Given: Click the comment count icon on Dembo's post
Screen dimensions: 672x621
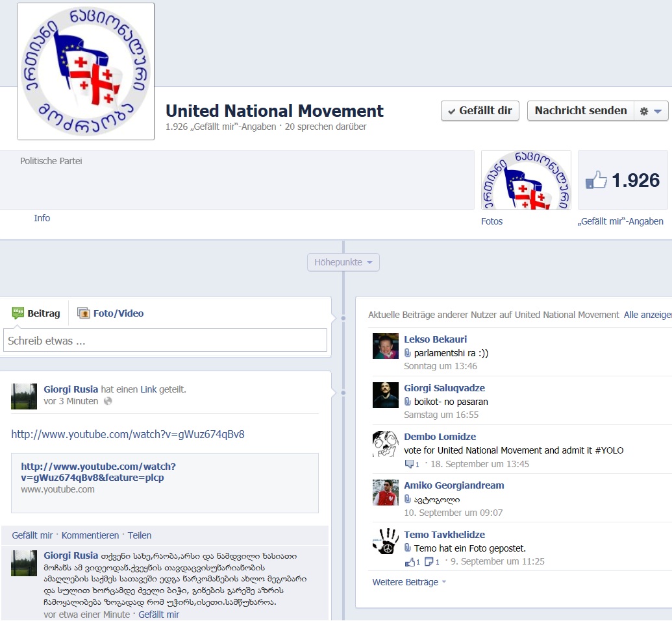Looking at the screenshot, I should point(412,464).
